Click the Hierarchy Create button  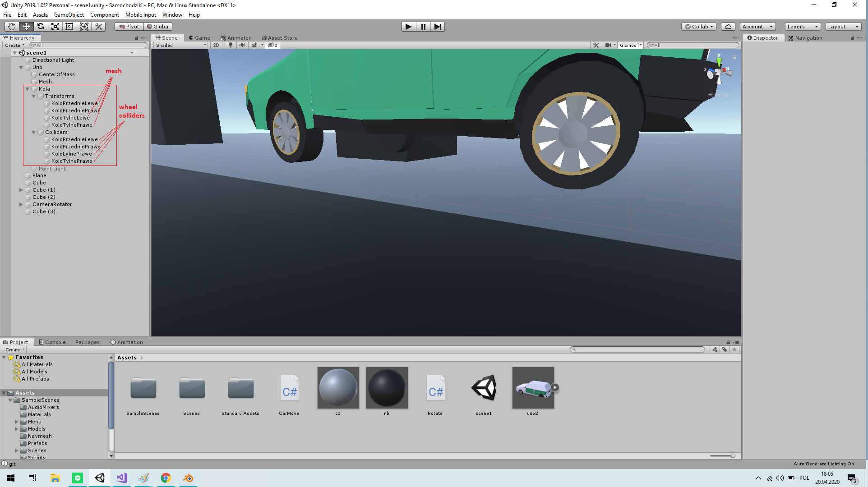tap(14, 45)
